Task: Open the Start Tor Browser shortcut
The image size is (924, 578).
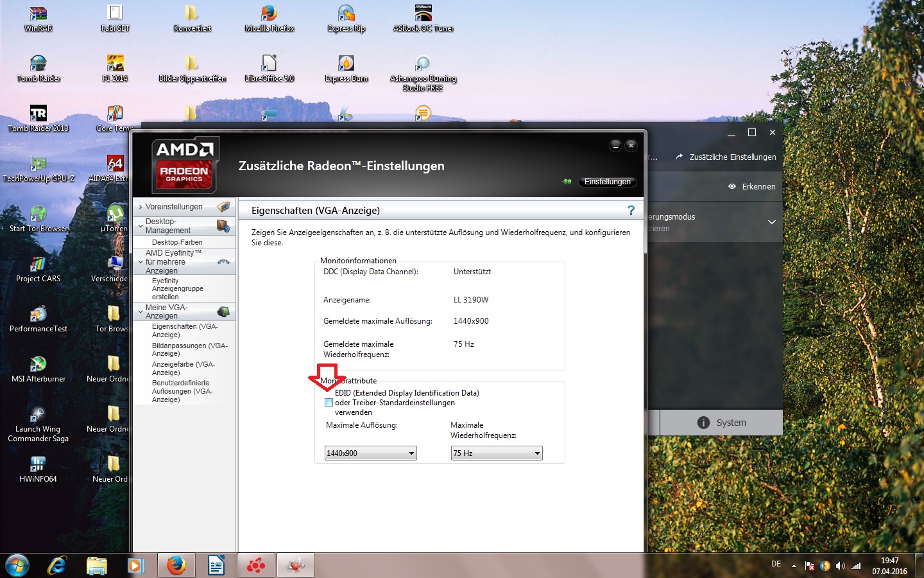Action: 38,218
